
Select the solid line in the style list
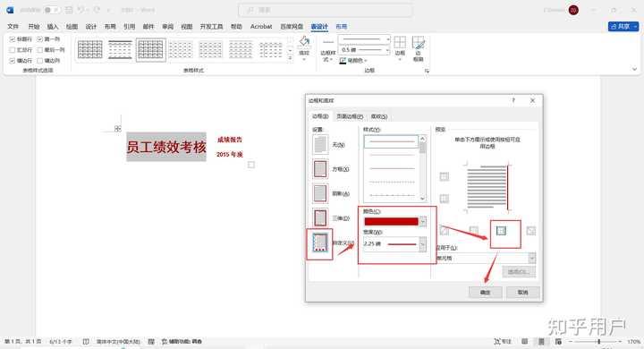(x=391, y=141)
